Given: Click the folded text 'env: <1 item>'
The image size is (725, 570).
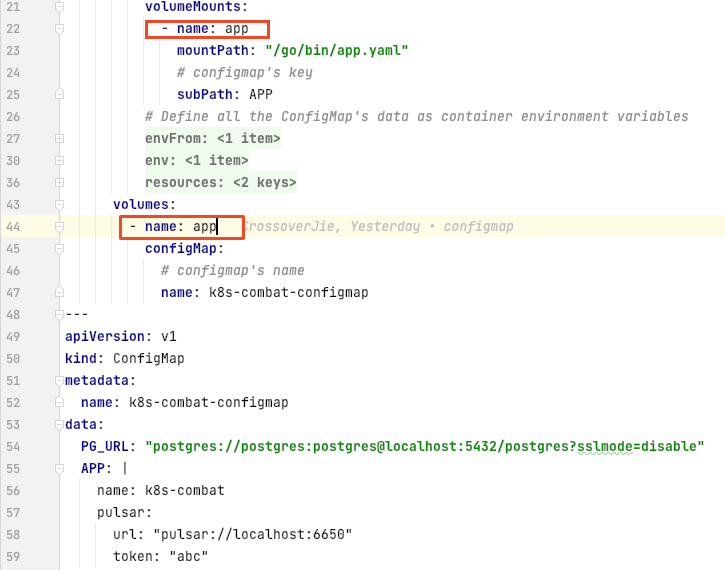Looking at the screenshot, I should pos(197,160).
